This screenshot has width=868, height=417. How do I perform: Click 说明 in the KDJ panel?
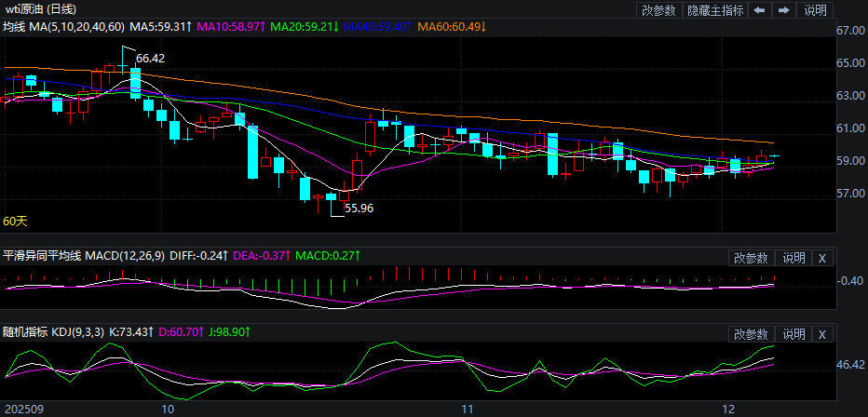point(793,334)
